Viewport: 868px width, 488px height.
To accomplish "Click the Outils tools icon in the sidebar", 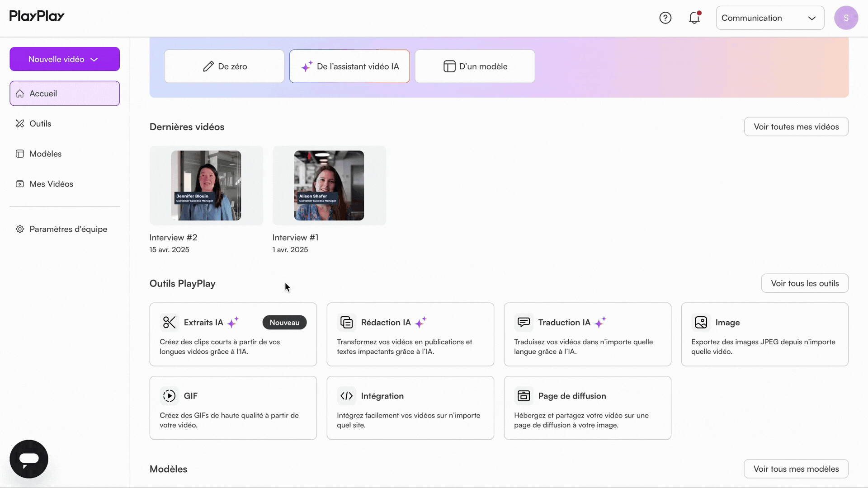I will pos(20,124).
